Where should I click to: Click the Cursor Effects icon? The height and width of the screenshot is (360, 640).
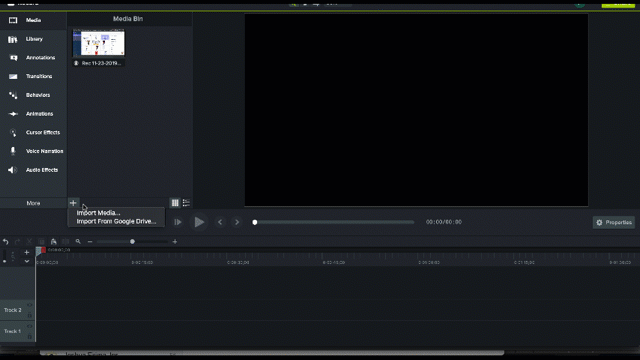coord(13,133)
